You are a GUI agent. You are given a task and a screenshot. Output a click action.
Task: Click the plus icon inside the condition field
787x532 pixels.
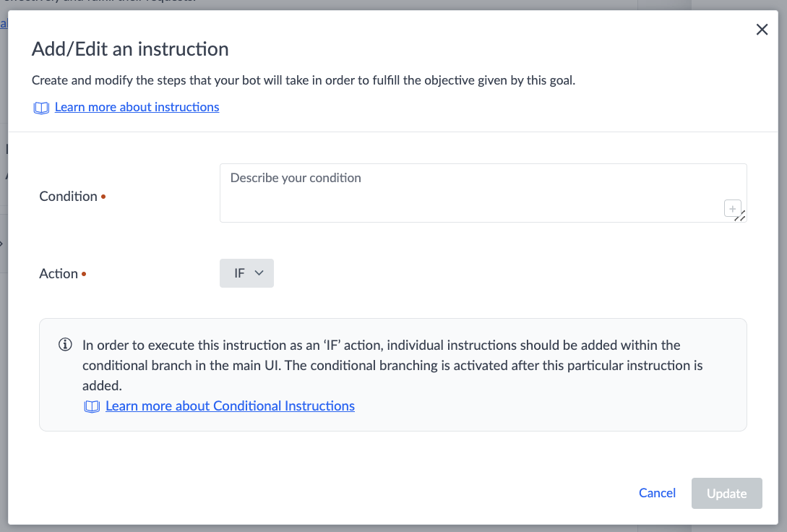(x=732, y=208)
